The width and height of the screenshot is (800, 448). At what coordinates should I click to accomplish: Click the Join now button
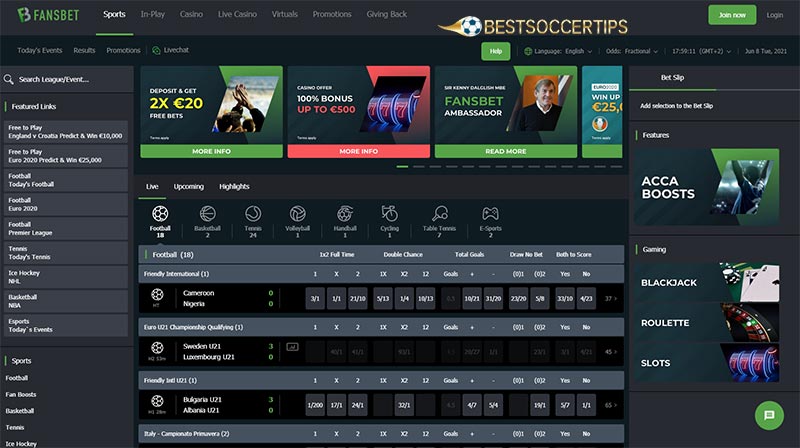point(732,15)
